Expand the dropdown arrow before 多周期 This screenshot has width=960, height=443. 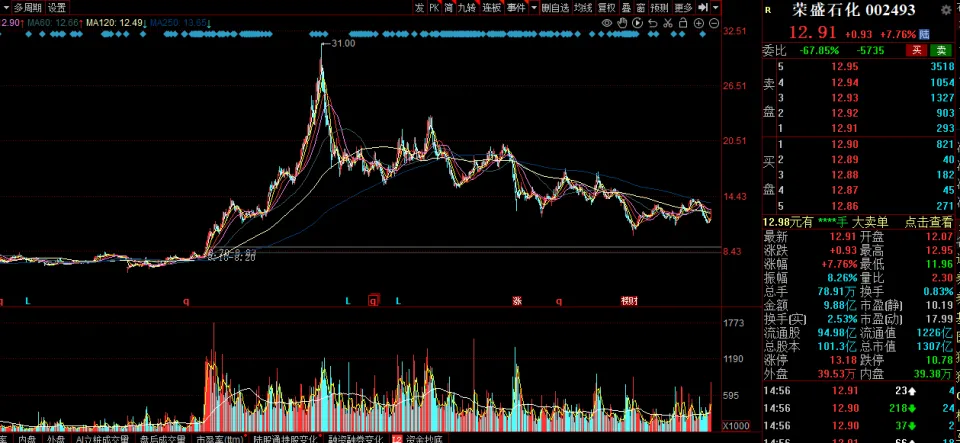tap(5, 7)
